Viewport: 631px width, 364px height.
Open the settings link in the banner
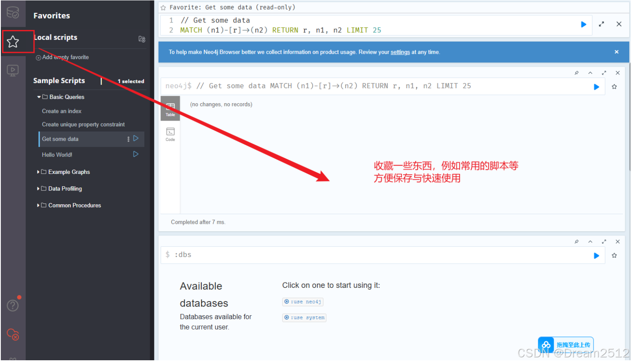click(x=400, y=52)
